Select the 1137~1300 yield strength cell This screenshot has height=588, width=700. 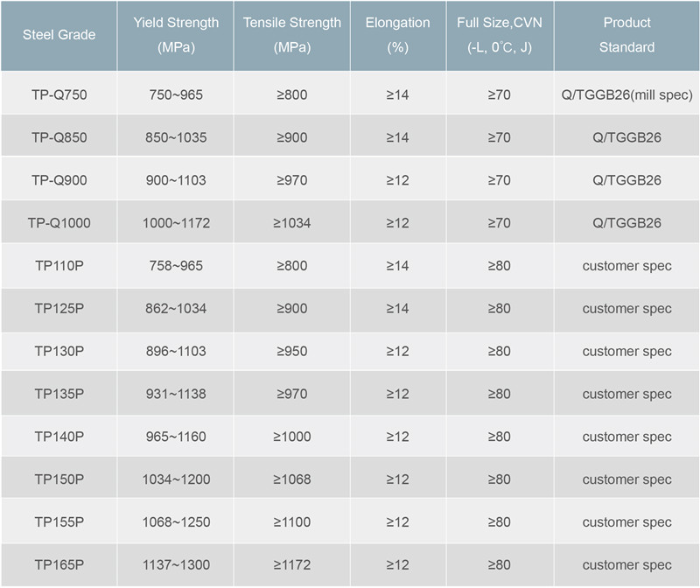(x=176, y=564)
